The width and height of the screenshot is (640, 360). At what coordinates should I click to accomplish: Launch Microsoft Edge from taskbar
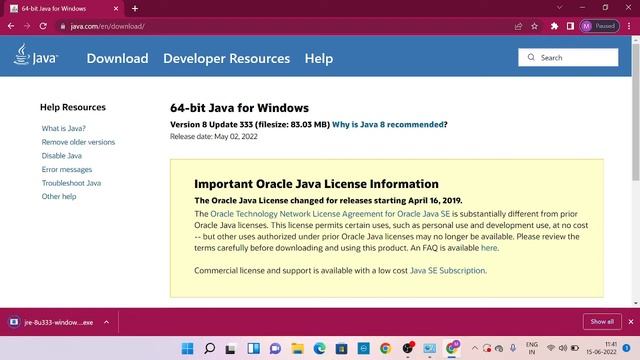320,348
